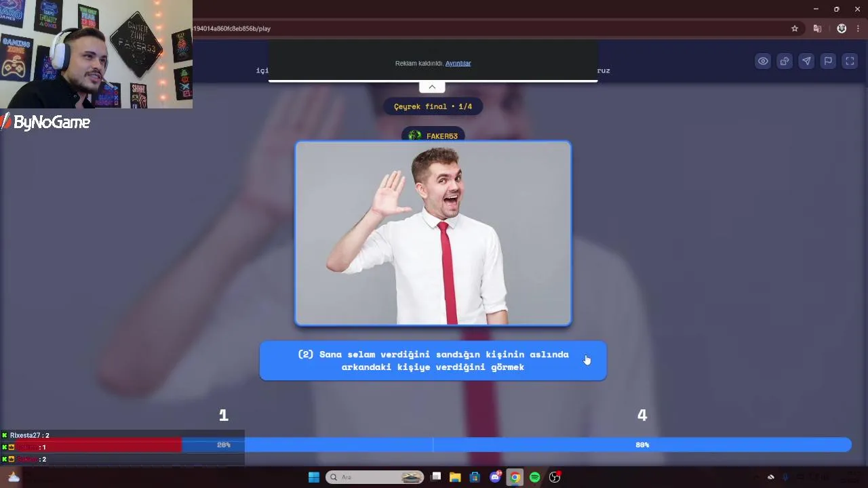Viewport: 868px width, 488px height.
Task: Click the taskbar search box Ara
Action: [x=374, y=477]
